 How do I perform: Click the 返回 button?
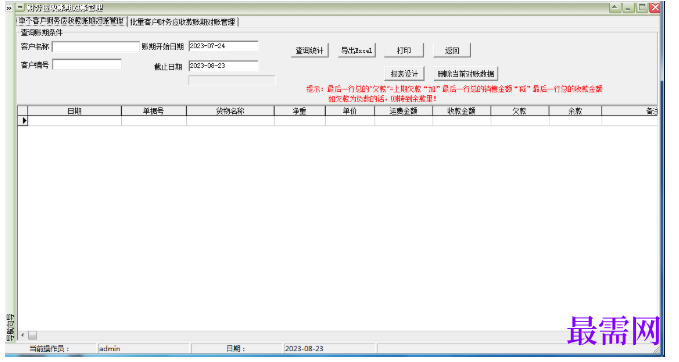(x=452, y=51)
